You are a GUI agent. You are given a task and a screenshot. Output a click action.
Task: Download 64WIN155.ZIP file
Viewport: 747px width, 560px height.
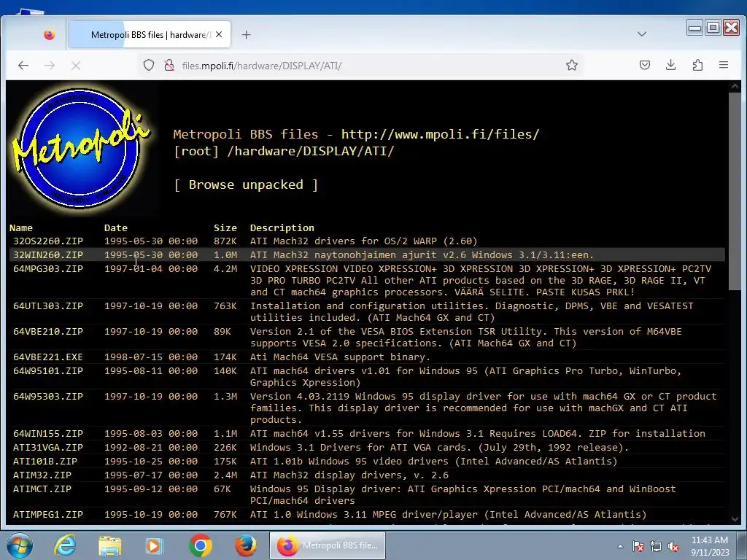[48, 433]
